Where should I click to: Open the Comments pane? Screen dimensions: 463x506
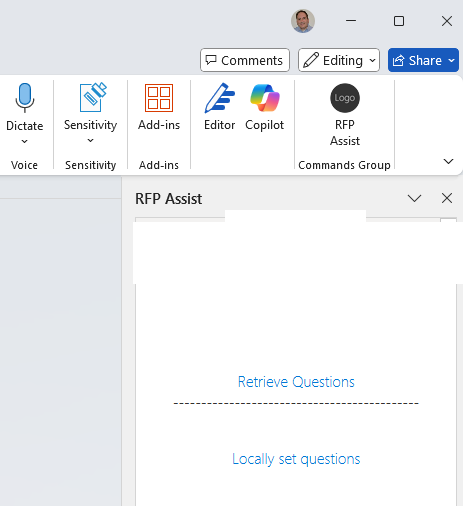(245, 60)
